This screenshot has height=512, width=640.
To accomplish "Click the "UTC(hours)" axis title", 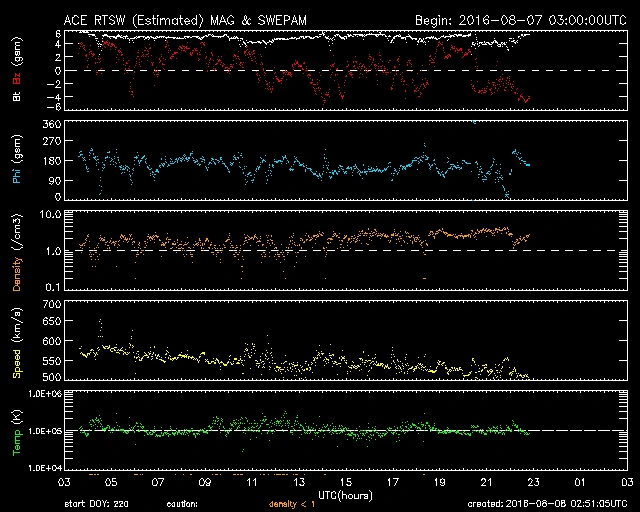I will point(346,496).
